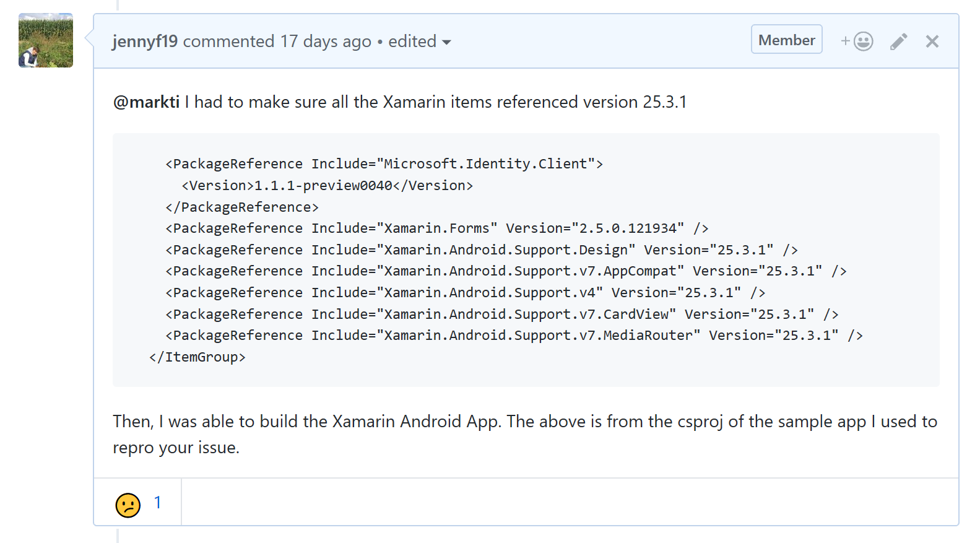The height and width of the screenshot is (543, 980).
Task: Click the Member badge
Action: coord(787,40)
